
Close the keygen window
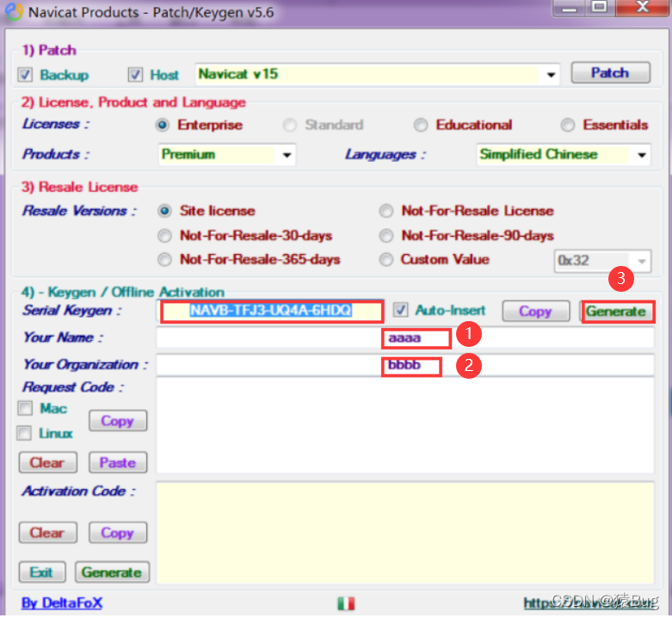coord(643,8)
